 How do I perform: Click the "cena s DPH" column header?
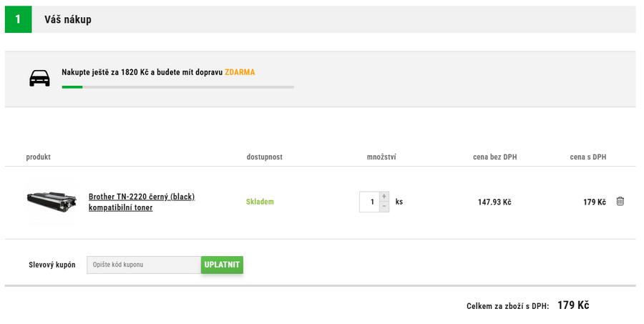[x=587, y=157]
